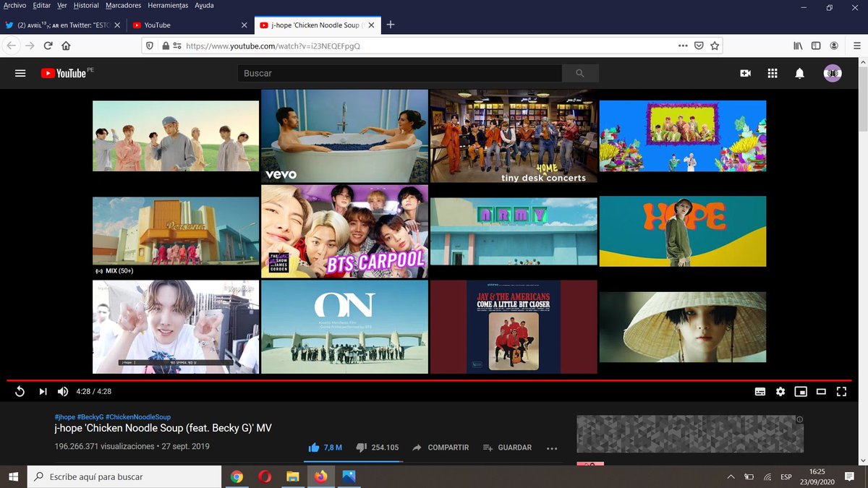
Task: Open the Editar menu
Action: pyautogui.click(x=42, y=5)
